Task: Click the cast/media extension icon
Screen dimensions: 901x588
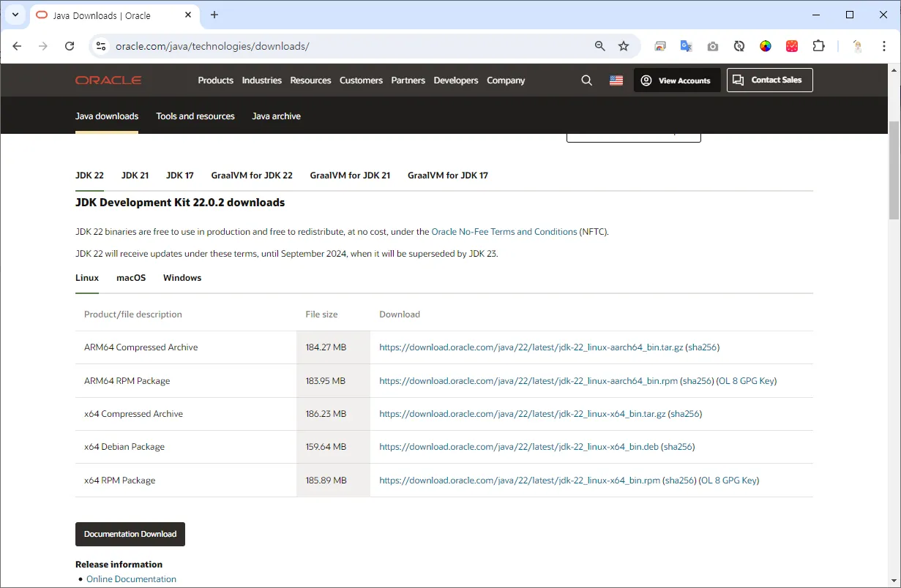Action: pos(660,46)
